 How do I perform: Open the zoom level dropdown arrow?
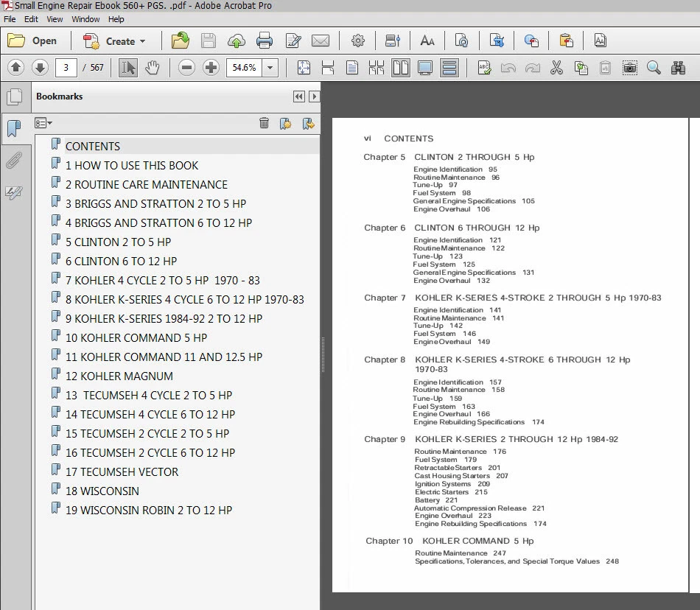click(x=270, y=68)
